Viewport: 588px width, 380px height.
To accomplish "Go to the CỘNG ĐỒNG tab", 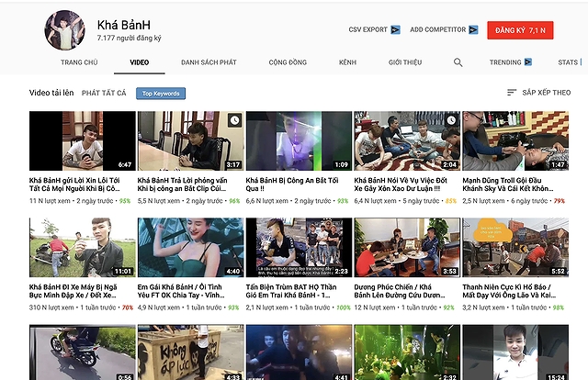I will pos(288,62).
